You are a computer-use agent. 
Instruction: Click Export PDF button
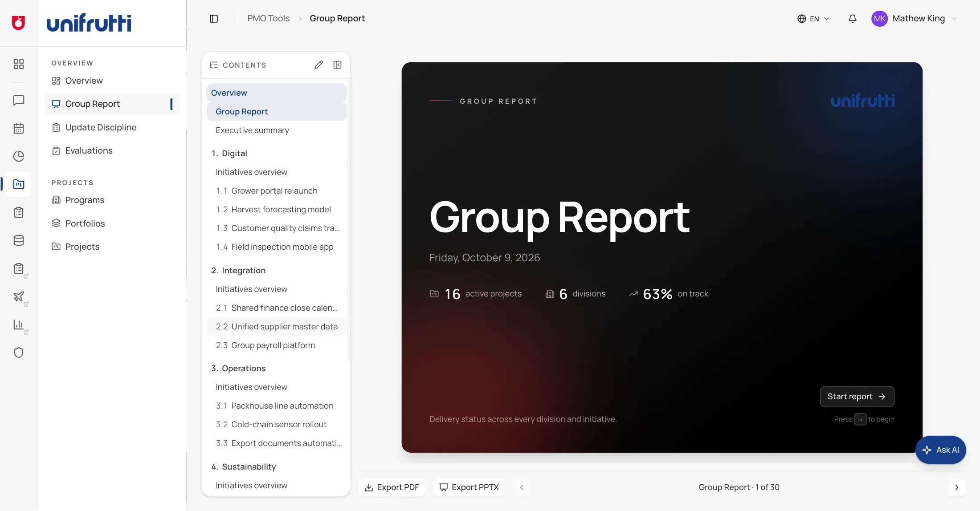[392, 487]
